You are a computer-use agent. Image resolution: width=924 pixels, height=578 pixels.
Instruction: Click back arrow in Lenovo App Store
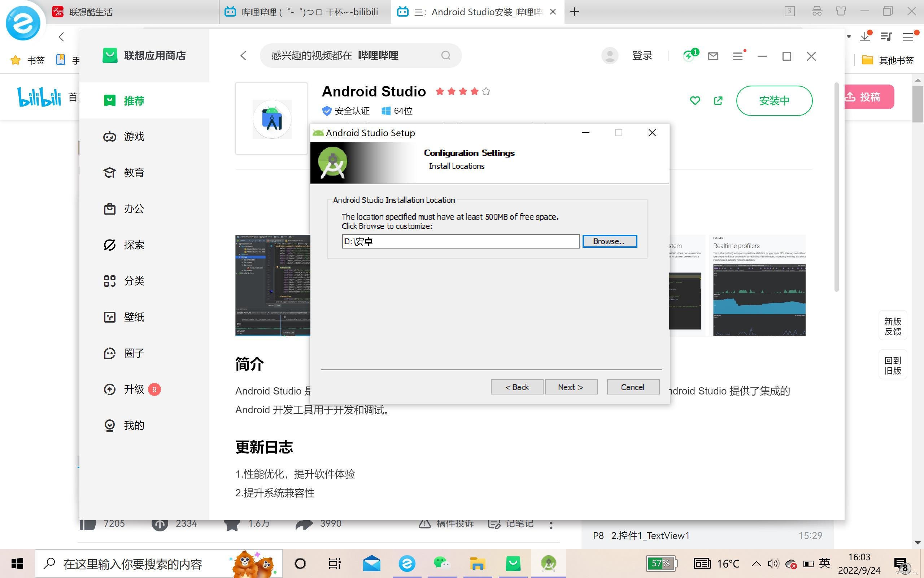[244, 56]
